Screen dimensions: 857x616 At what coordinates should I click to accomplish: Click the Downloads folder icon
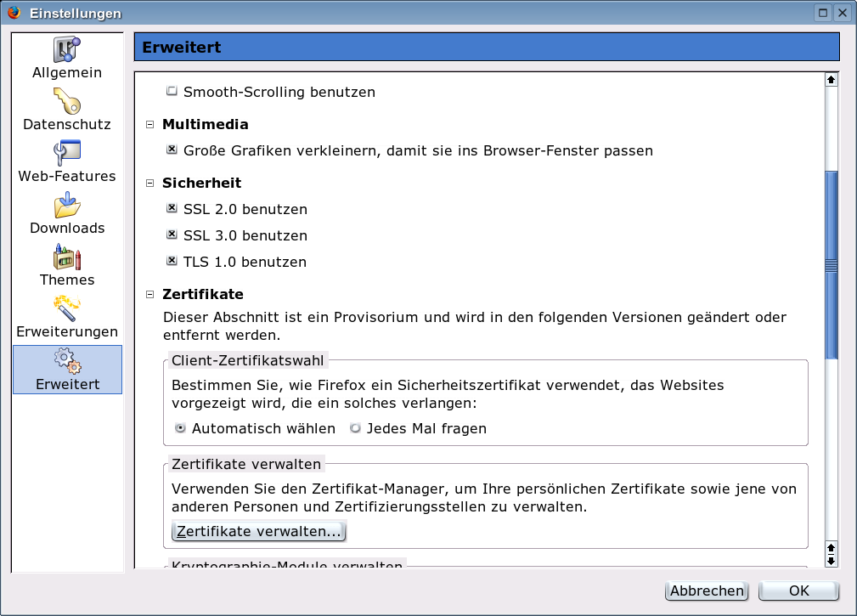(67, 206)
